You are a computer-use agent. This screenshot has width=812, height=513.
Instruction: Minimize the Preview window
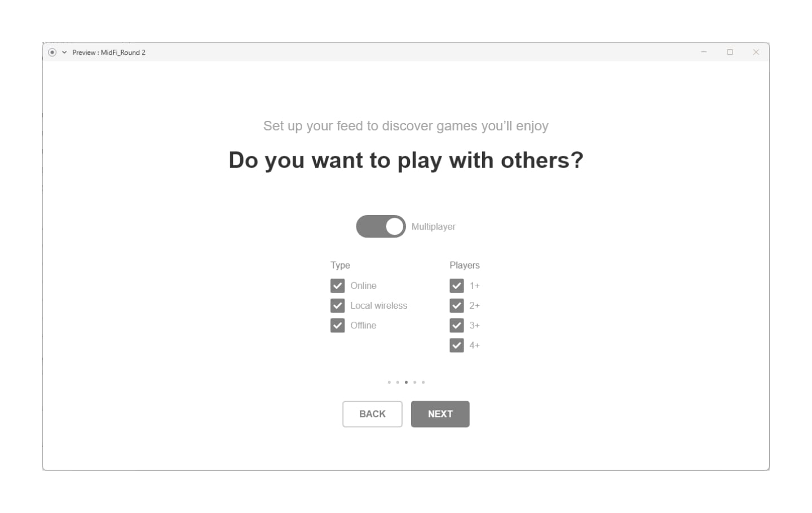point(704,52)
